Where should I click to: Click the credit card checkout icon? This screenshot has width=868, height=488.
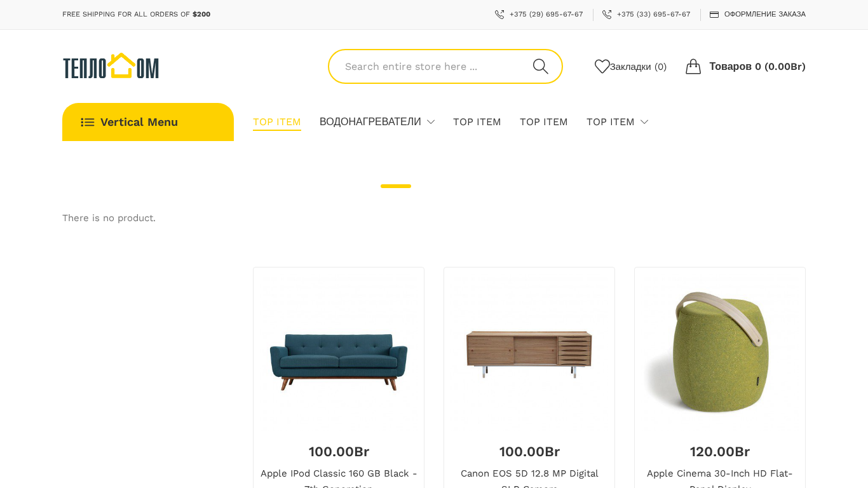(x=714, y=15)
